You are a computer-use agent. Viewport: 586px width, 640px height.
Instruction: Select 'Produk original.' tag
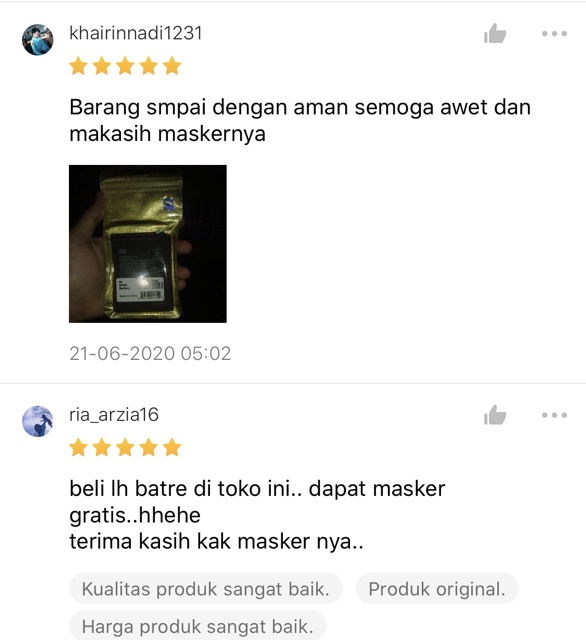[x=437, y=589]
